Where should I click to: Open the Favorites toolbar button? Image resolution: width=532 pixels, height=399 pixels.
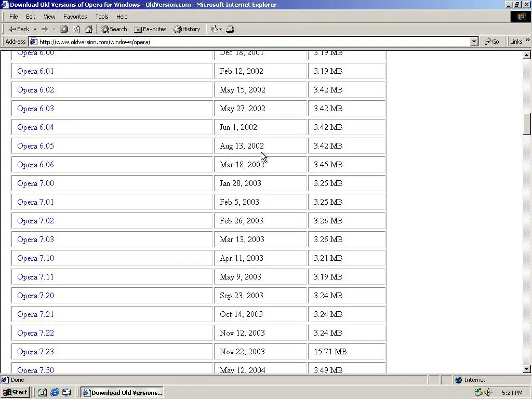pyautogui.click(x=150, y=29)
